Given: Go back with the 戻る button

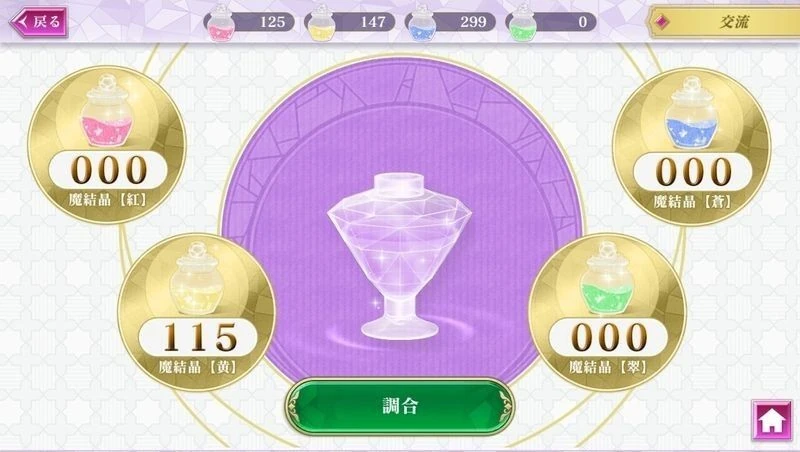Looking at the screenshot, I should coord(39,22).
